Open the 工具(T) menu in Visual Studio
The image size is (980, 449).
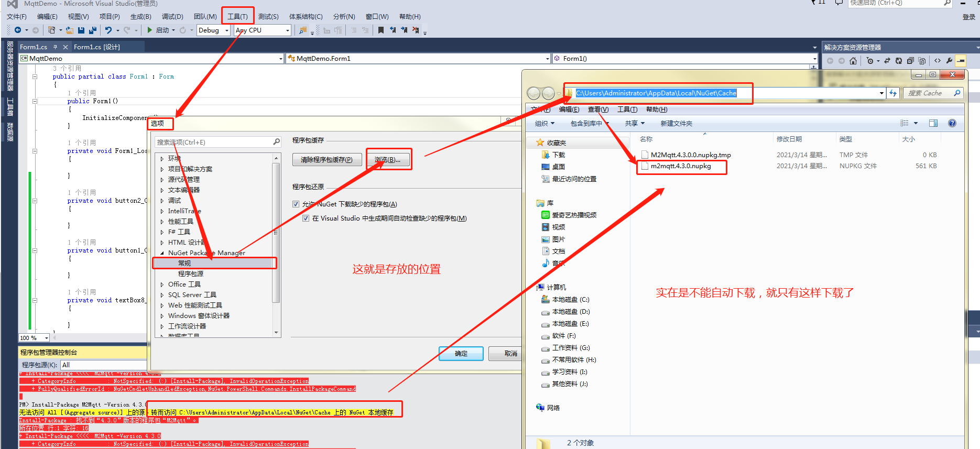[x=237, y=17]
